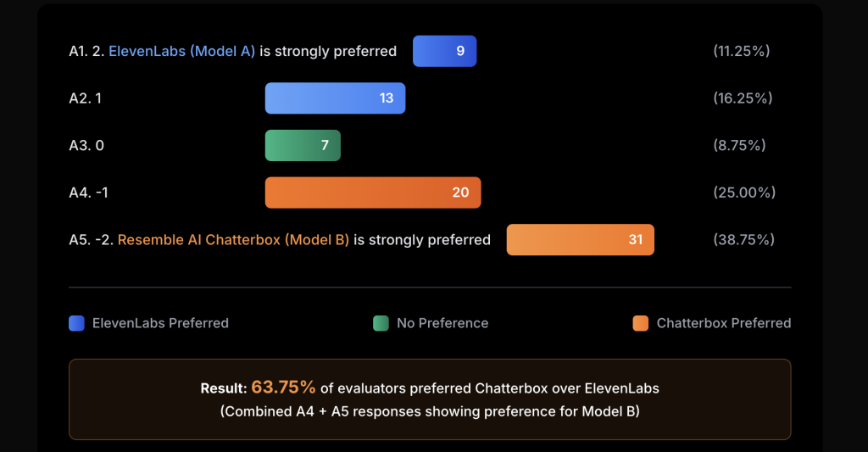Click the orange A4 bar showing 20

tap(373, 193)
